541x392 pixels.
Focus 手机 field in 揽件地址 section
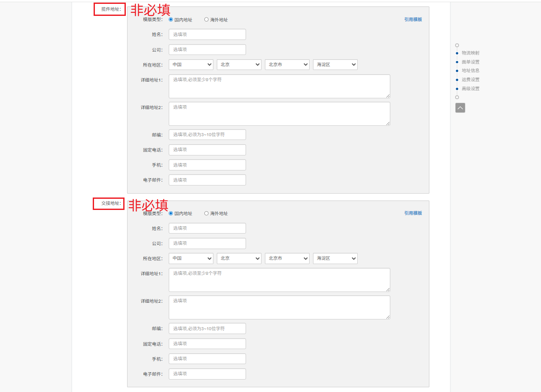(x=207, y=165)
